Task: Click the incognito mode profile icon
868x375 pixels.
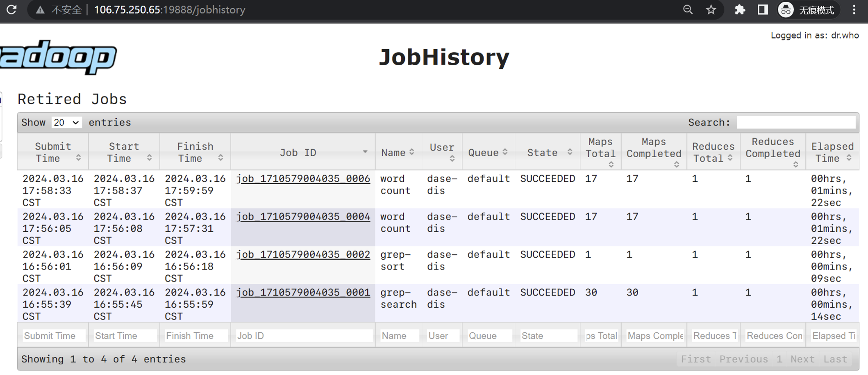Action: coord(786,10)
